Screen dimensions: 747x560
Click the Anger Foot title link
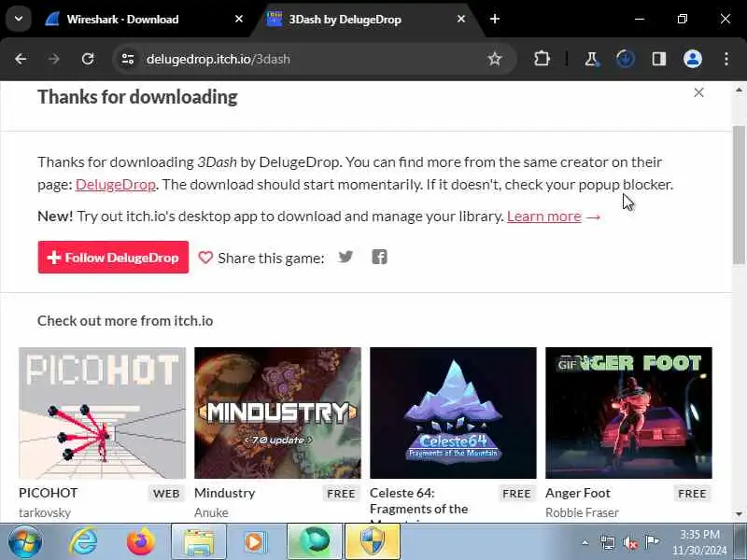click(578, 493)
